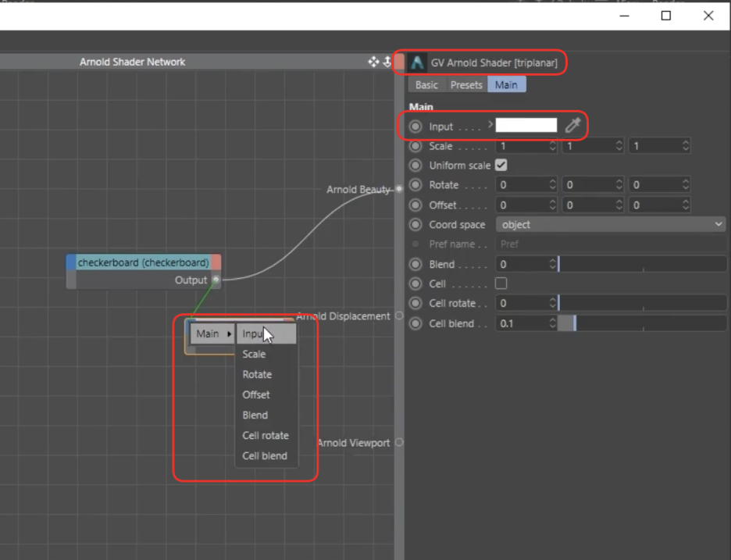The height and width of the screenshot is (560, 731).
Task: Click the checkerboard node title
Action: [x=143, y=262]
